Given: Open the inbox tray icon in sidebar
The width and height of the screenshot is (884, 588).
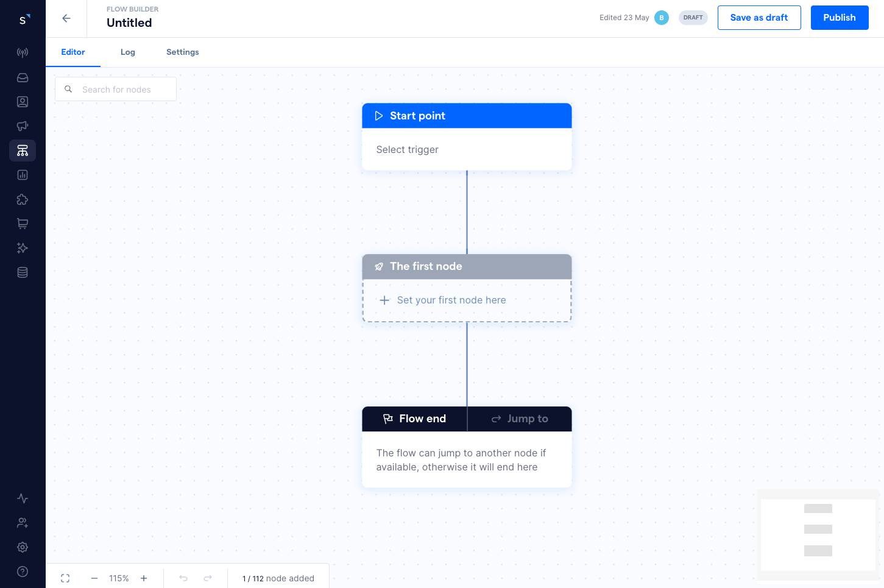Looking at the screenshot, I should [x=23, y=77].
